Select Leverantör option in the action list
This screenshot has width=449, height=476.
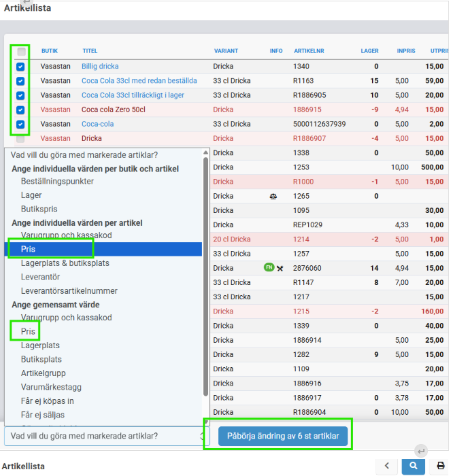[41, 277]
